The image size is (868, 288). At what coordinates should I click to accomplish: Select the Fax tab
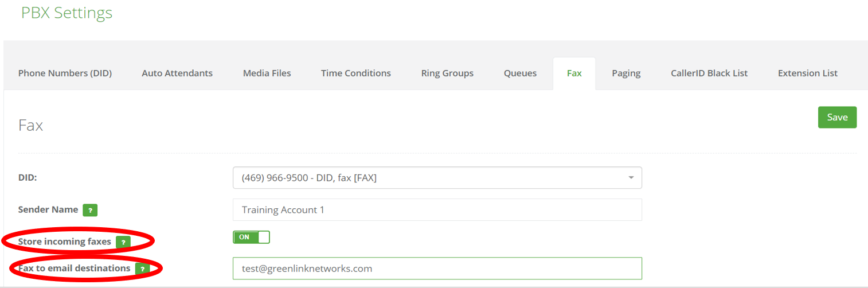point(574,73)
